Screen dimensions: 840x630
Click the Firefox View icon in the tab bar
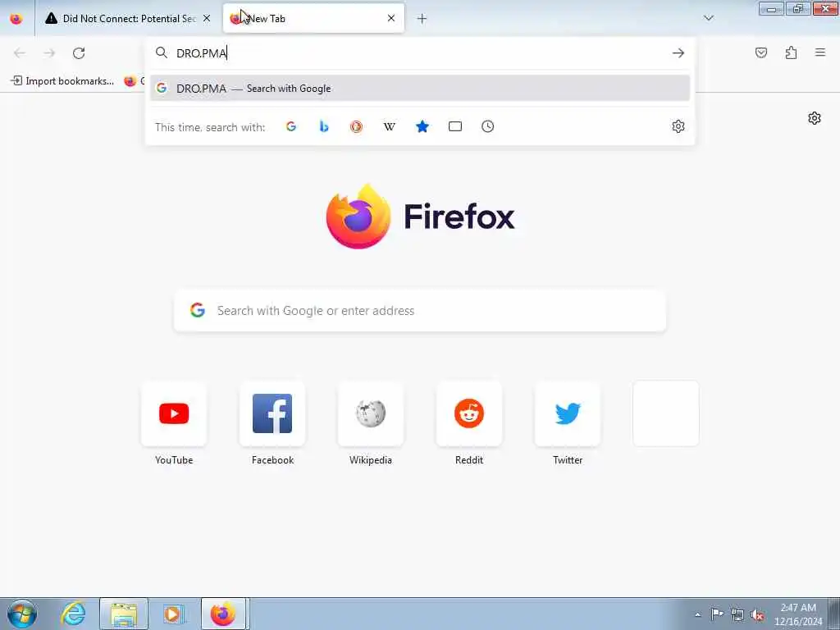(x=16, y=18)
